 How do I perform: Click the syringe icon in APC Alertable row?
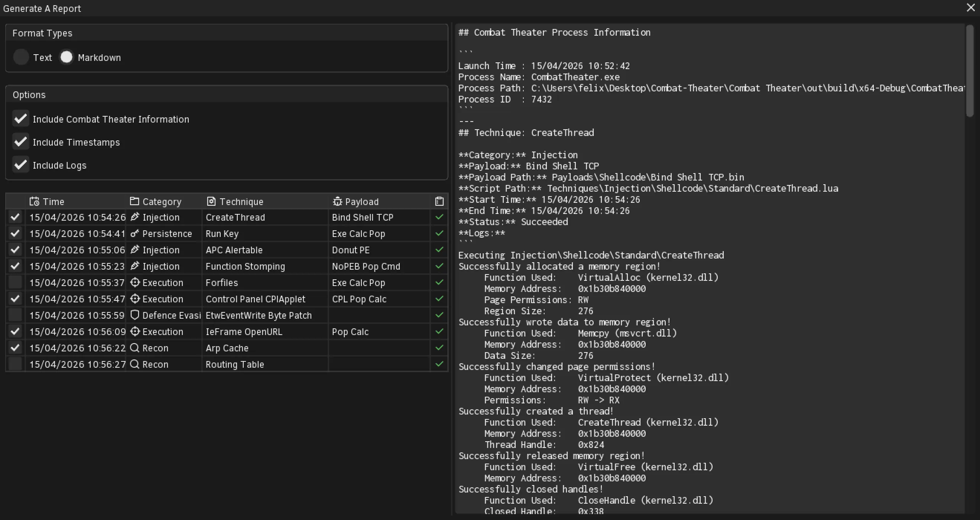pyautogui.click(x=135, y=250)
